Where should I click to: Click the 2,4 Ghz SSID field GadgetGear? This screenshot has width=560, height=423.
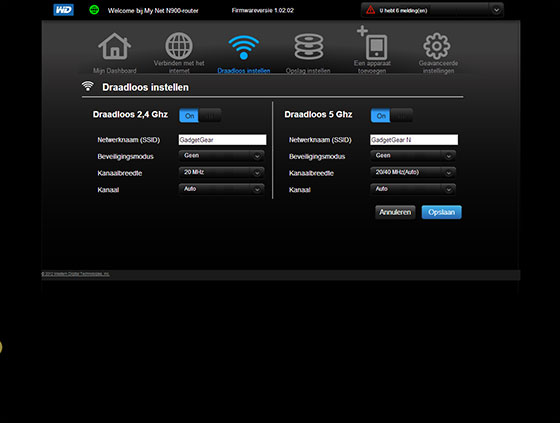pos(222,140)
